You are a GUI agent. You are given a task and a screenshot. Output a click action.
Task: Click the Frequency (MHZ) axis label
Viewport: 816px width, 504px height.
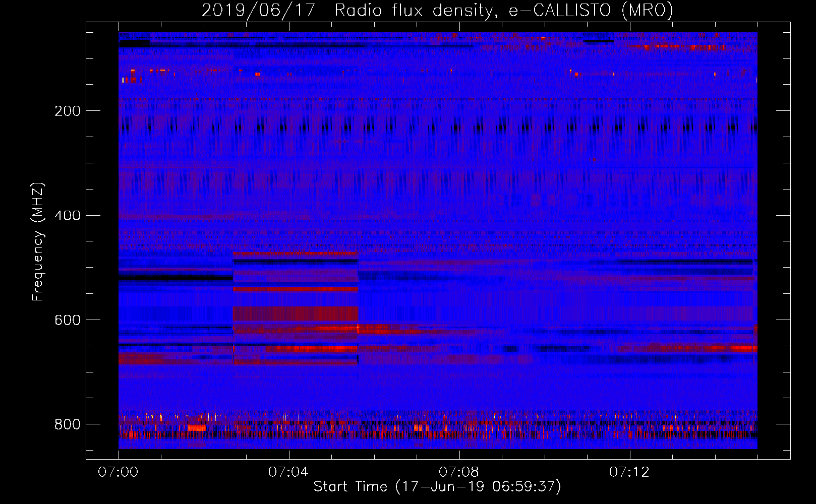tap(38, 242)
